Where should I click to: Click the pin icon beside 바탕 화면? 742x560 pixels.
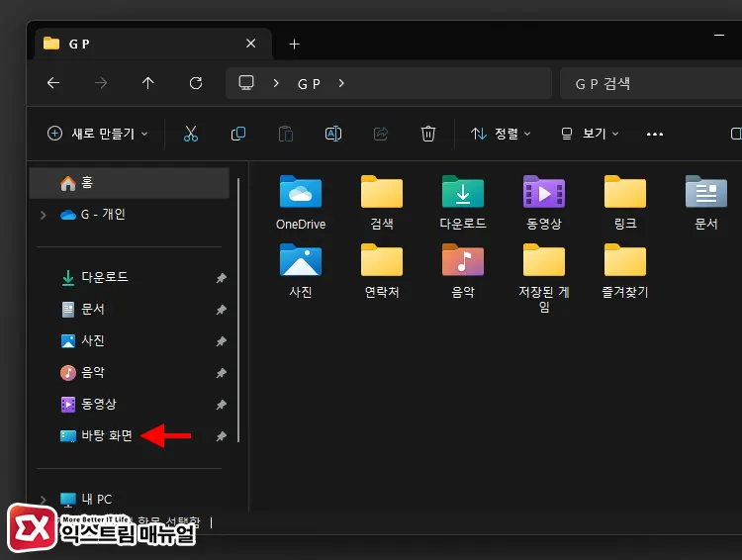[x=221, y=436]
